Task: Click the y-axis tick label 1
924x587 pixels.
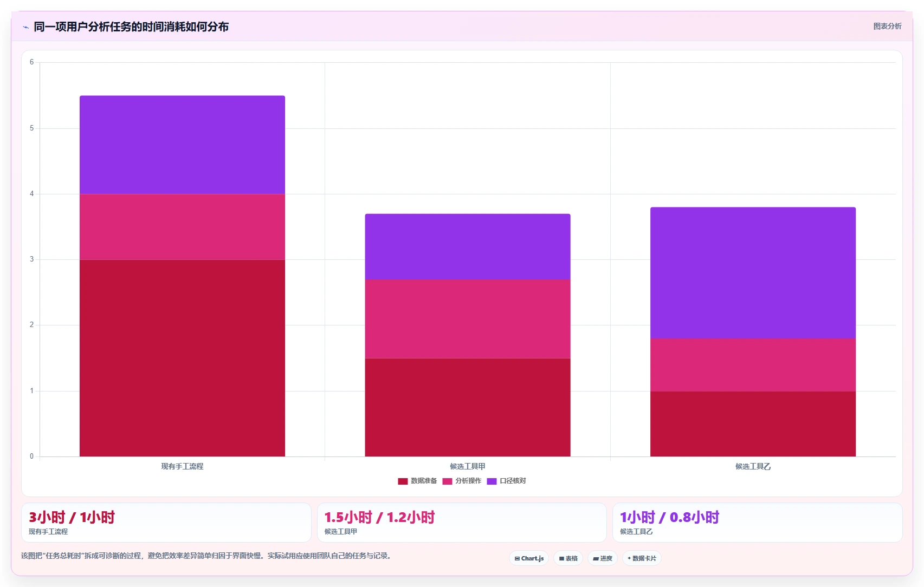Action: click(31, 391)
